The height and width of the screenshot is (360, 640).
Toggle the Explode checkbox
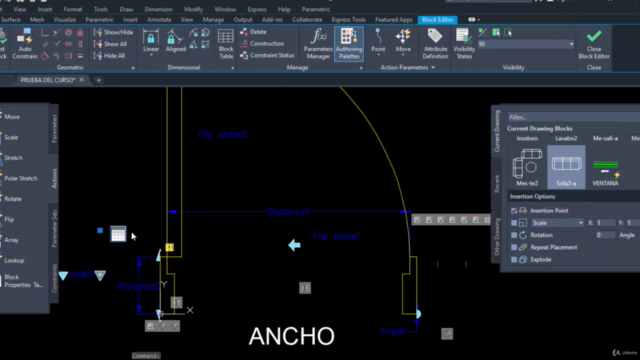pyautogui.click(x=514, y=260)
